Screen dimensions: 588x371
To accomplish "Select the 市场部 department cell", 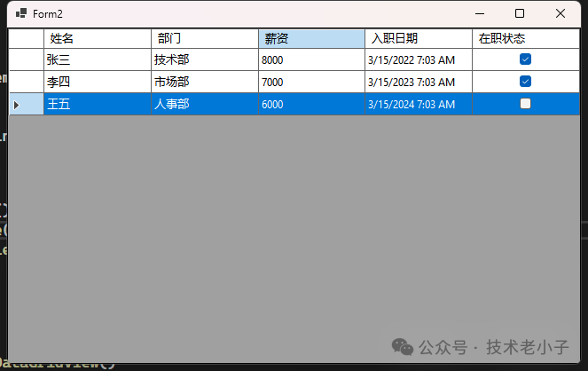I will (205, 82).
